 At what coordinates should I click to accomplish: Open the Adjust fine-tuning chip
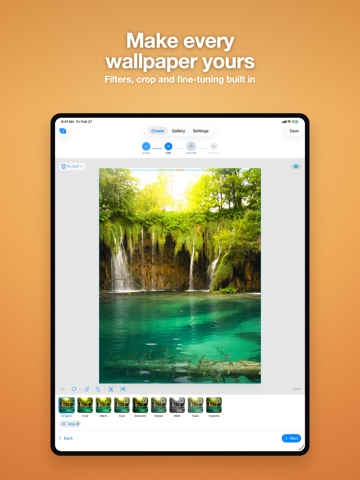click(x=70, y=424)
